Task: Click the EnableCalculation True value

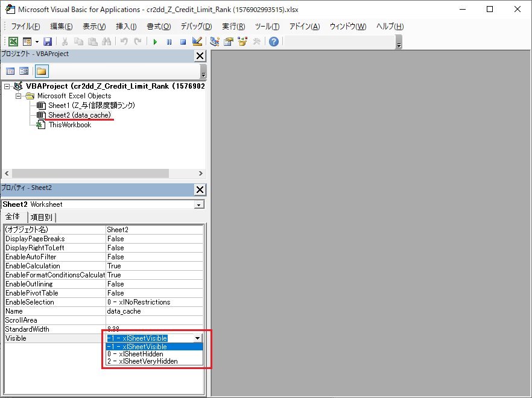Action: click(154, 266)
